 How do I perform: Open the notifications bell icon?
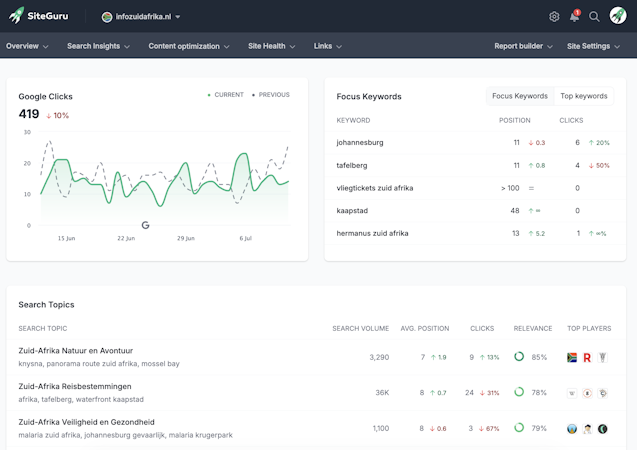(574, 17)
